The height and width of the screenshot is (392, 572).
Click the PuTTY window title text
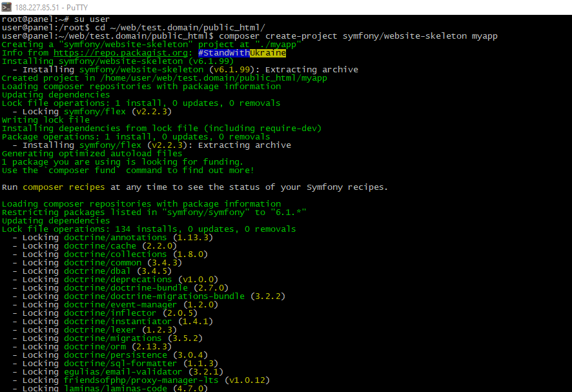coord(52,7)
